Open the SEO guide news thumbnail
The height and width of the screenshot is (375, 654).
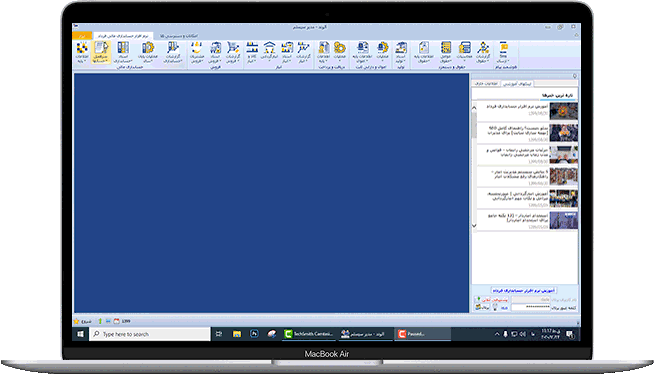(x=563, y=133)
